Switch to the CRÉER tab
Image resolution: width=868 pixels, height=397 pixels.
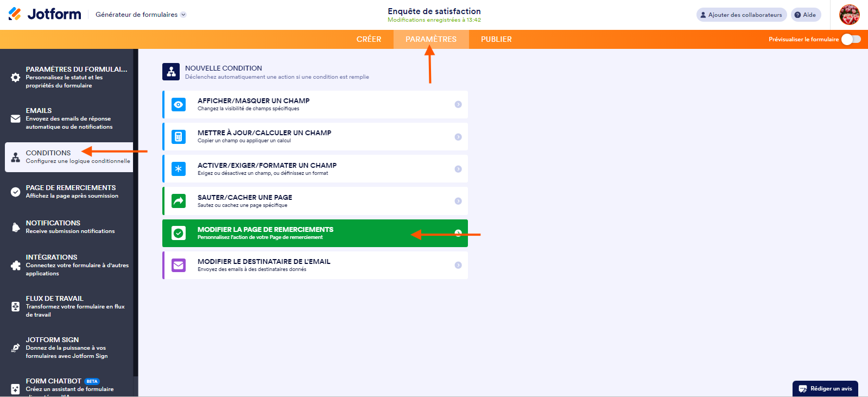[369, 39]
